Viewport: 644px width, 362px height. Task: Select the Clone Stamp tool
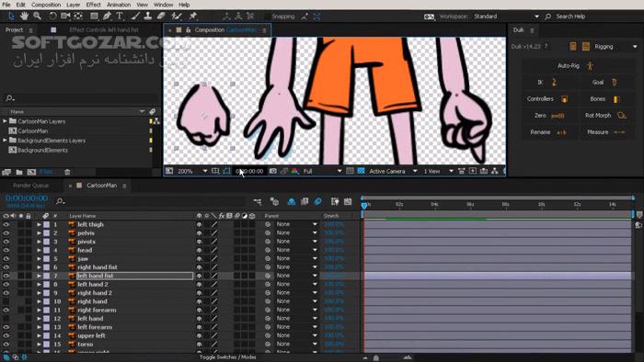(147, 16)
